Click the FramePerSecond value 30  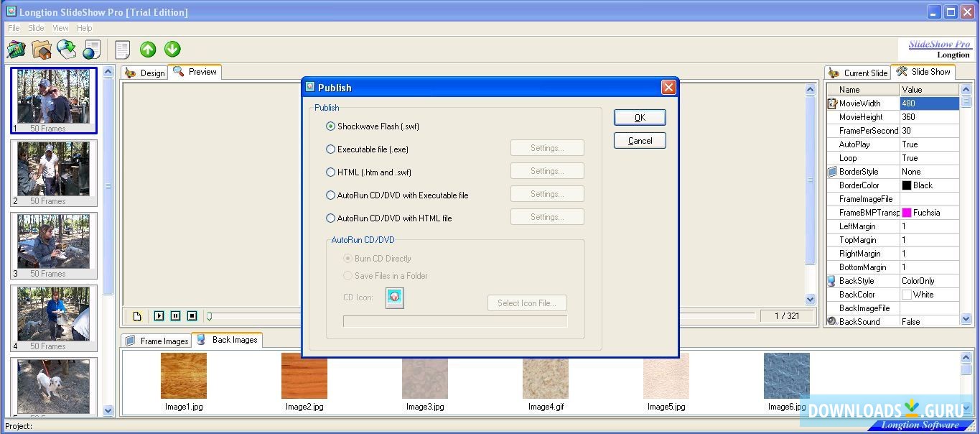coord(929,131)
